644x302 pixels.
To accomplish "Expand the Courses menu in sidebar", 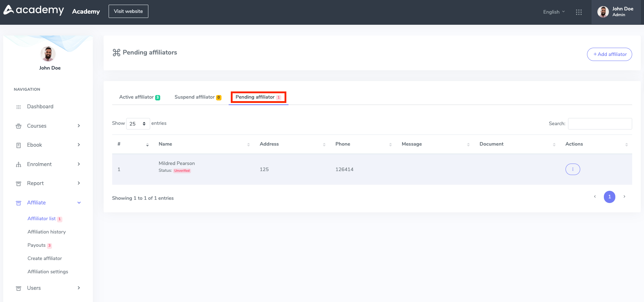I will coord(48,126).
